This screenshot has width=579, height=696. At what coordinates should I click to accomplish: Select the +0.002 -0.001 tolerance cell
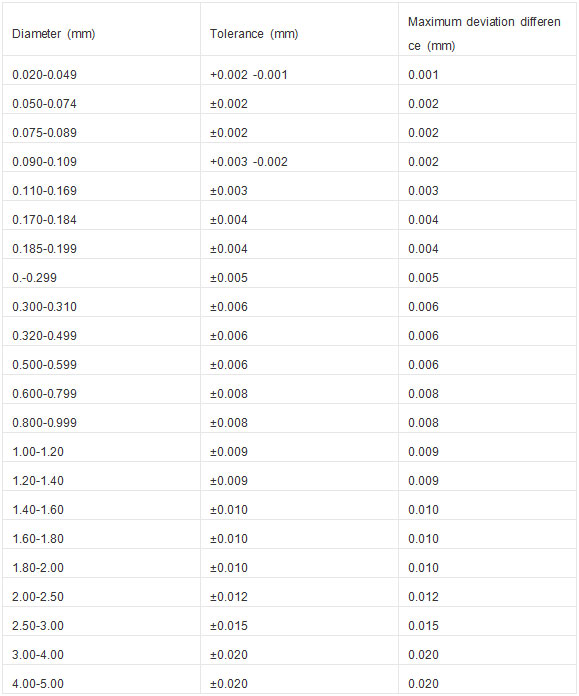click(x=249, y=75)
